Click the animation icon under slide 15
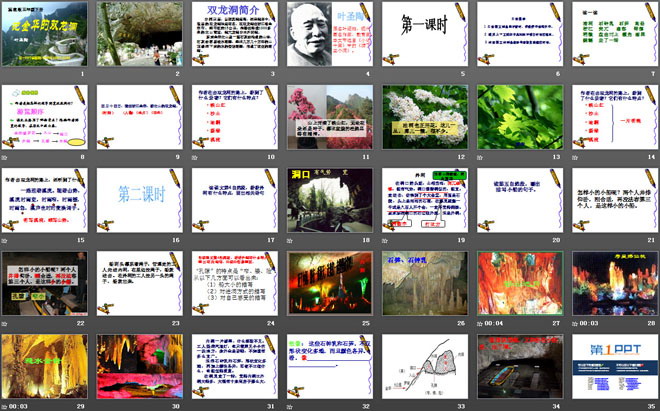Viewport: 660px width, 411px height. point(6,240)
